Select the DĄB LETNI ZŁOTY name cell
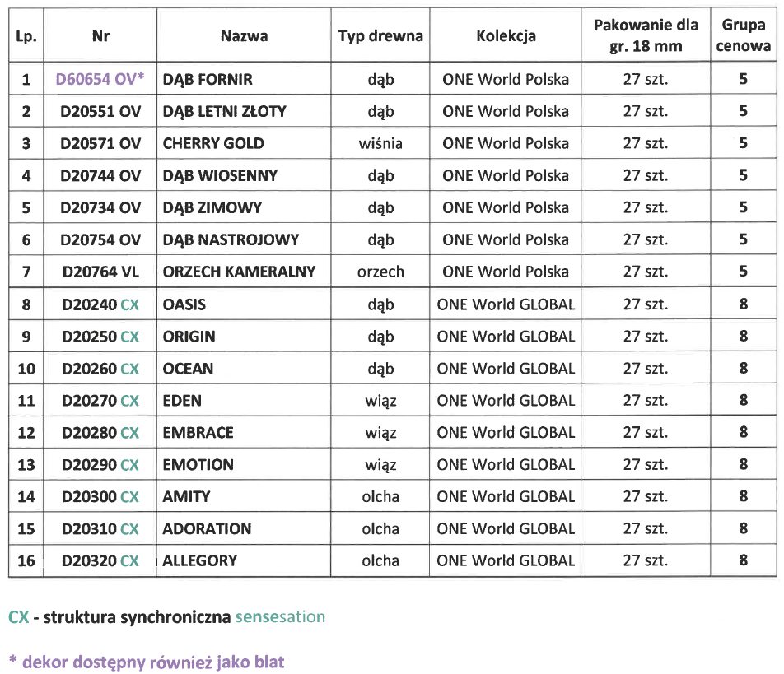 244,111
